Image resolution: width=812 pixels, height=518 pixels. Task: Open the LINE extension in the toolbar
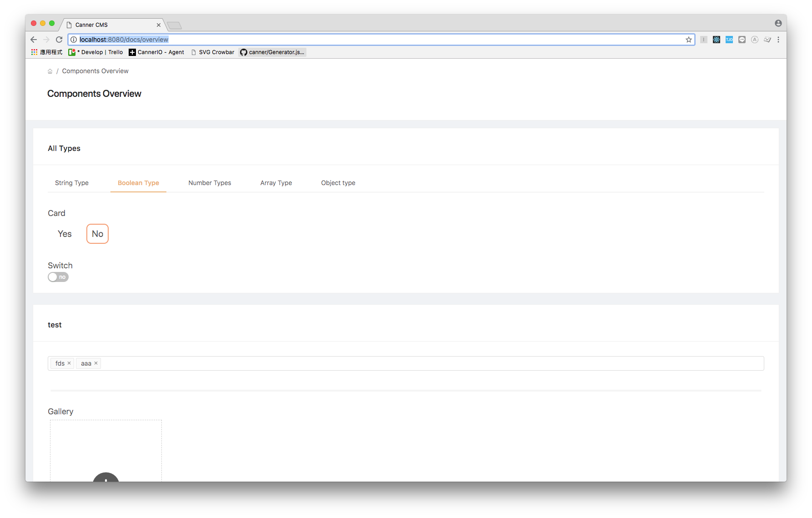[742, 40]
